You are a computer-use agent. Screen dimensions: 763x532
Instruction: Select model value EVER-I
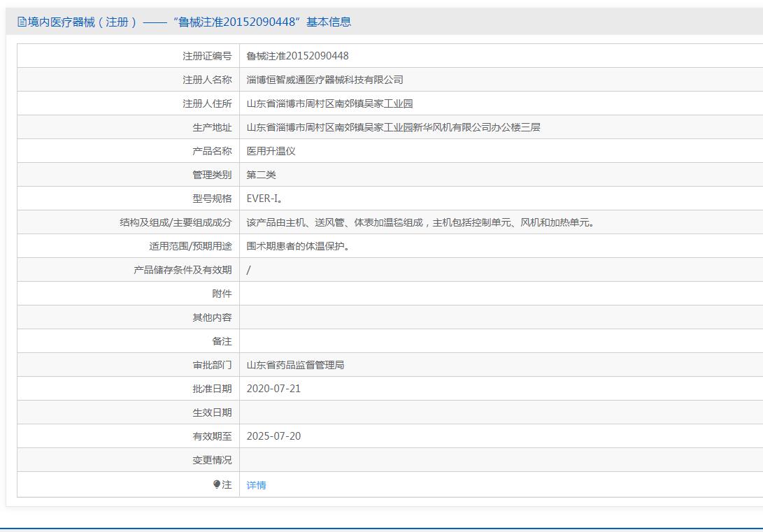click(265, 199)
